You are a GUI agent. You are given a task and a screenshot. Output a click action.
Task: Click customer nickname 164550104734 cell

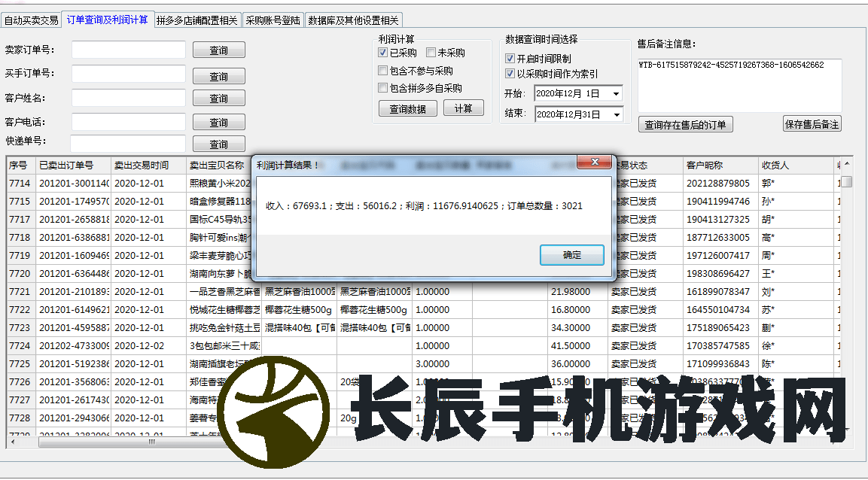click(x=720, y=310)
